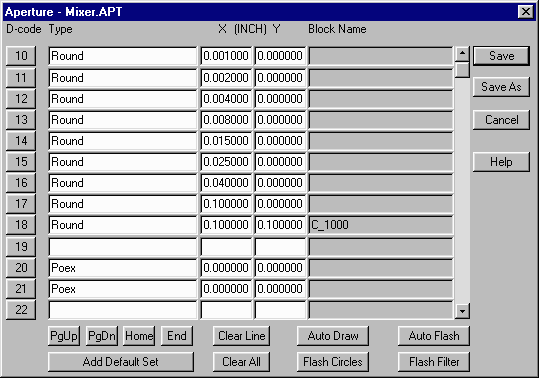Click empty Type field for D-code 19
Image resolution: width=539 pixels, height=378 pixels.
click(x=123, y=247)
